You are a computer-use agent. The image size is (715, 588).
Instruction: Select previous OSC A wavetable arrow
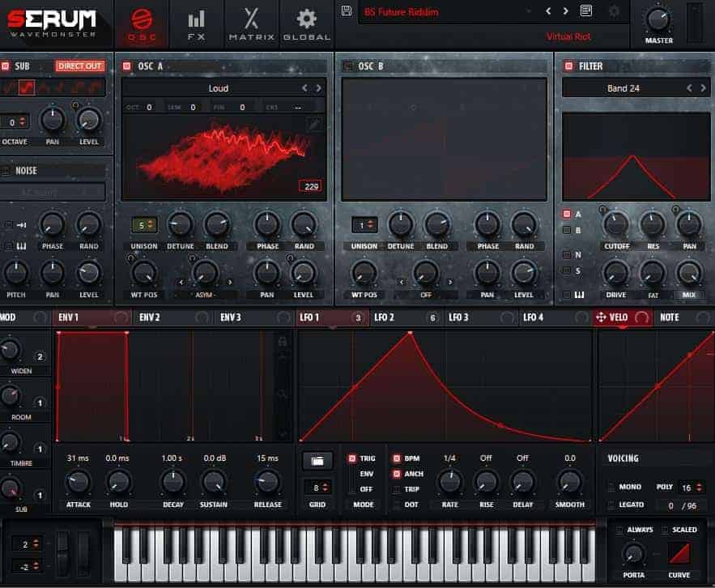pyautogui.click(x=305, y=88)
